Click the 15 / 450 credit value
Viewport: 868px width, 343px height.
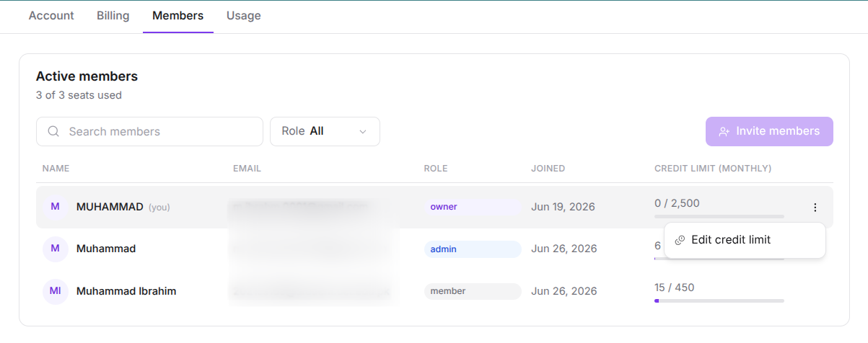click(674, 288)
